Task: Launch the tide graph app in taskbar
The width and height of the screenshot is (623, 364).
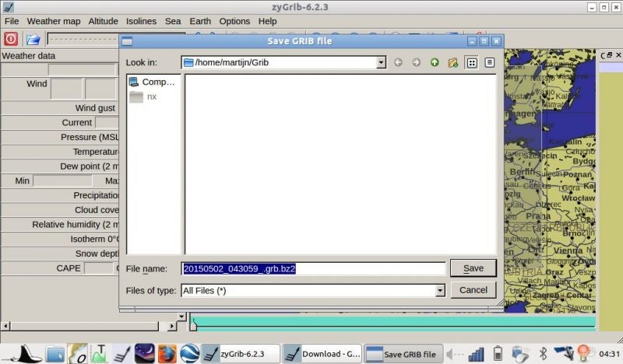Action: coord(99,354)
